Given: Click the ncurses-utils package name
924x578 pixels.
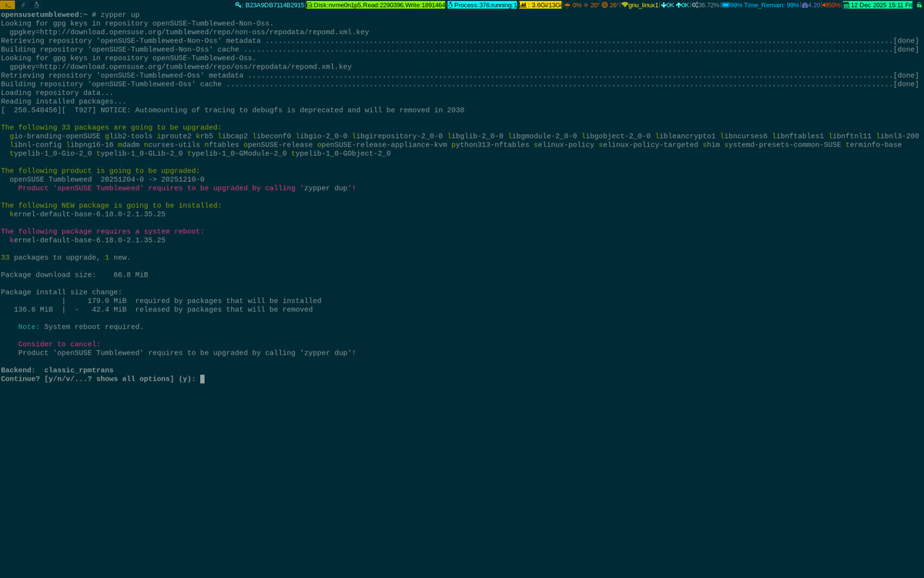Looking at the screenshot, I should point(172,145).
